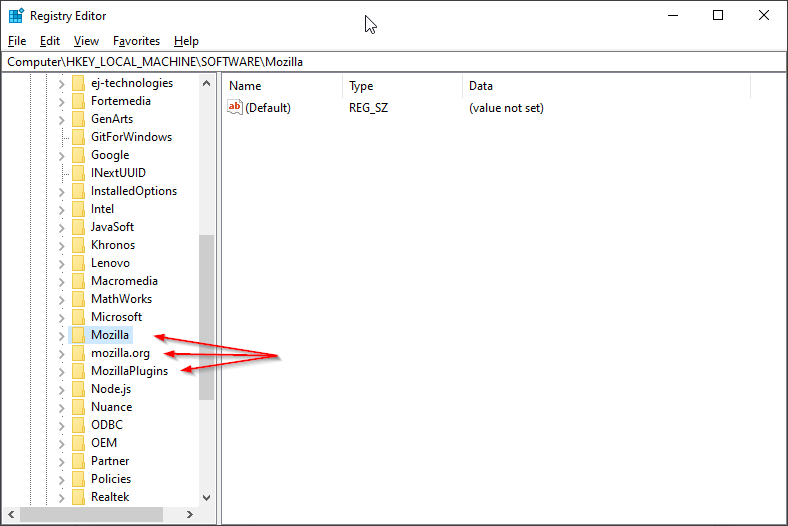Select the Google tree label
Viewport: 788px width, 526px height.
(110, 155)
